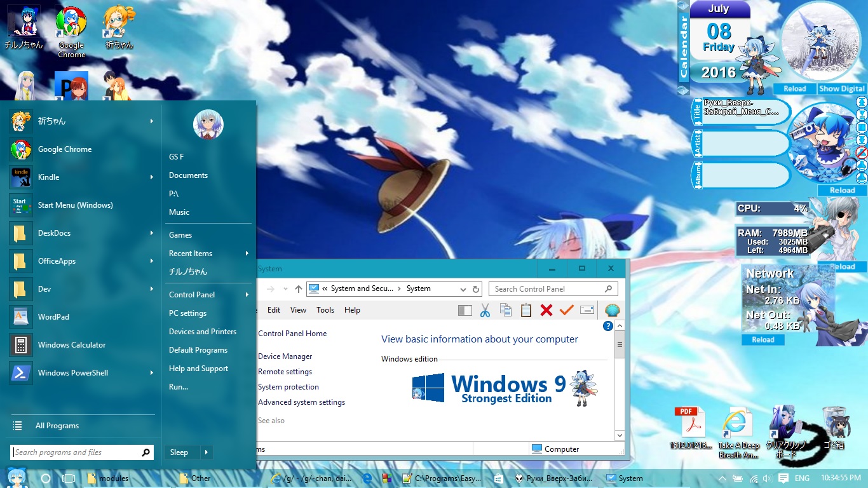Click the user avatar in Start menu
The width and height of the screenshot is (868, 488).
[208, 125]
